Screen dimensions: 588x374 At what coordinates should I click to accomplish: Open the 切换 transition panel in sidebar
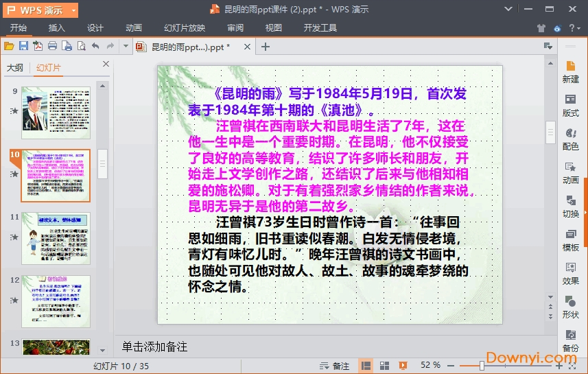(570, 205)
